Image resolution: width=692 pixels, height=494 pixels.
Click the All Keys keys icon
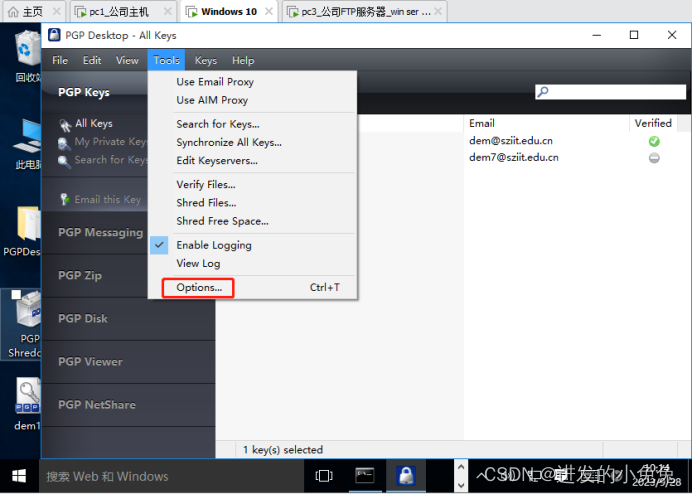coord(65,125)
